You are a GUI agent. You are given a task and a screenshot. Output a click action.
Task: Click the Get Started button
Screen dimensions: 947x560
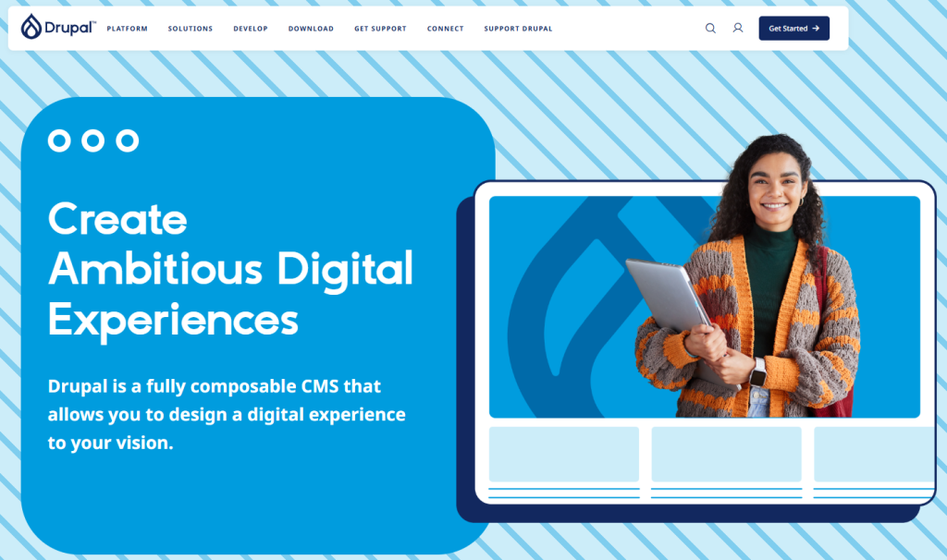click(794, 29)
